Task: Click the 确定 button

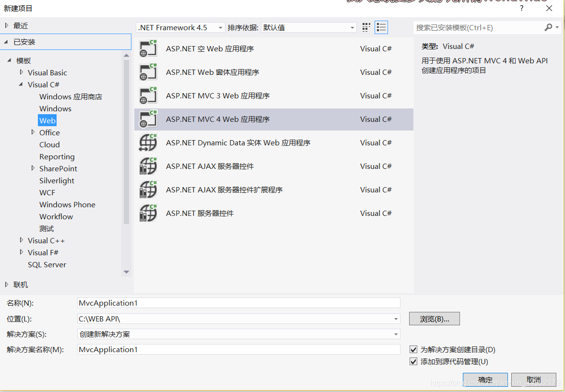Action: coord(485,380)
